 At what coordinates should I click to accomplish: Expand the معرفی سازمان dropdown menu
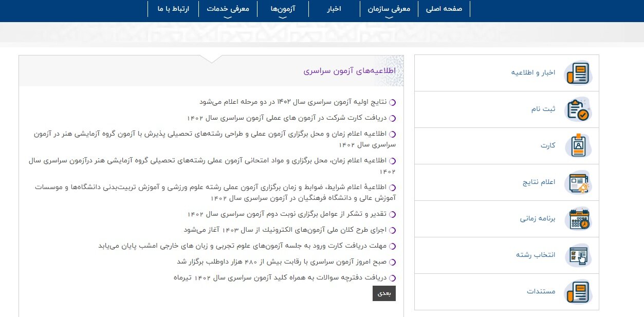point(389,9)
